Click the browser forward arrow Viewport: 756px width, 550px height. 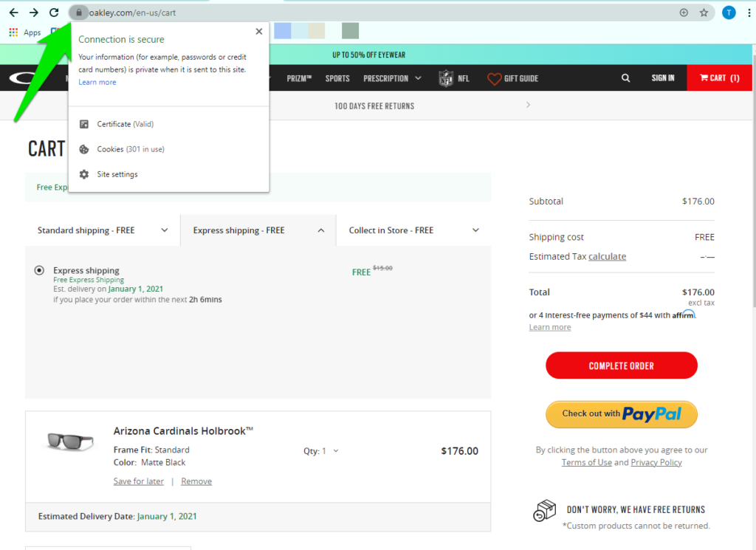34,13
